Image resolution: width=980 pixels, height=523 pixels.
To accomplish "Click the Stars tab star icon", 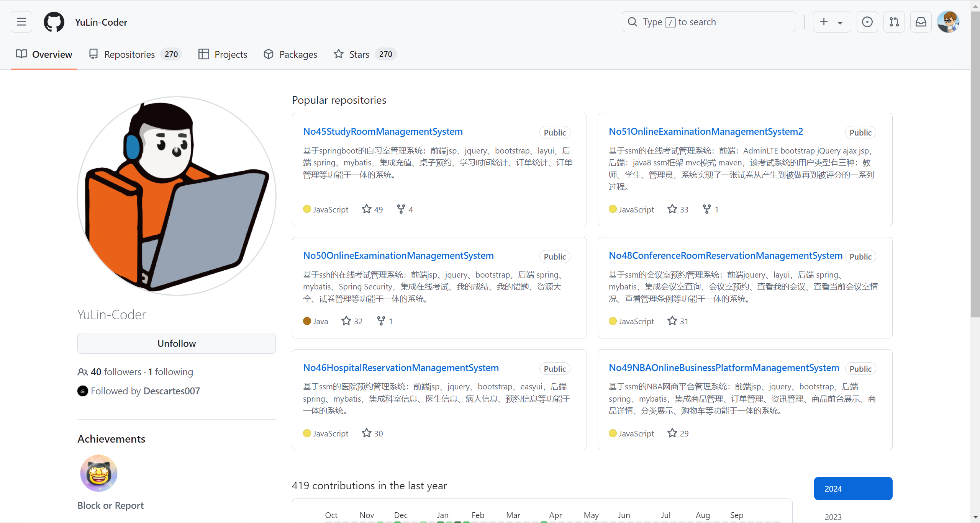I will click(339, 54).
